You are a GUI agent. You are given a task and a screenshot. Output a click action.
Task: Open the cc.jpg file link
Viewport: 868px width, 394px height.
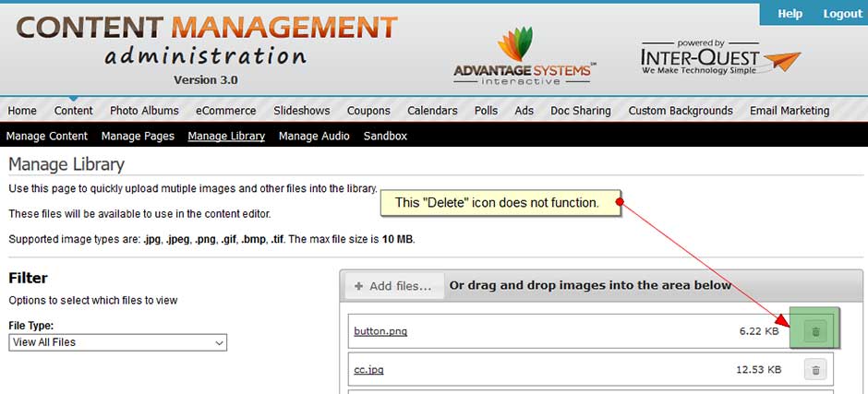coord(368,370)
